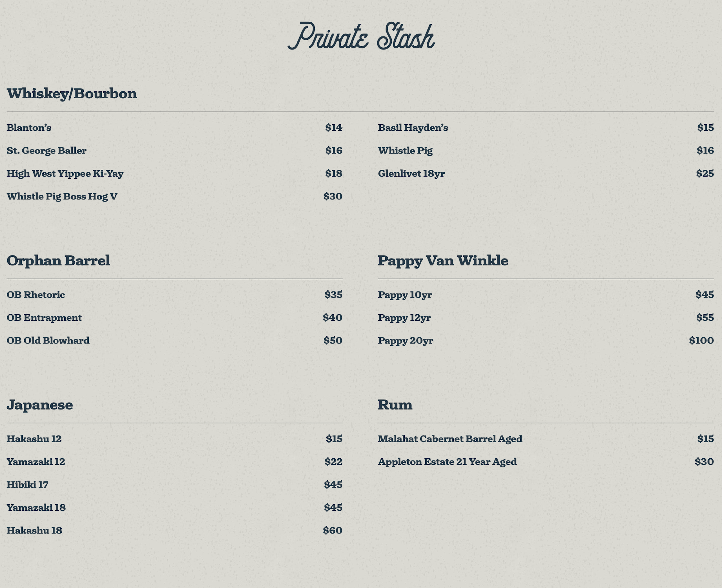
Task: Select the Whiskey/Bourbon section heading
Action: pyautogui.click(x=72, y=94)
